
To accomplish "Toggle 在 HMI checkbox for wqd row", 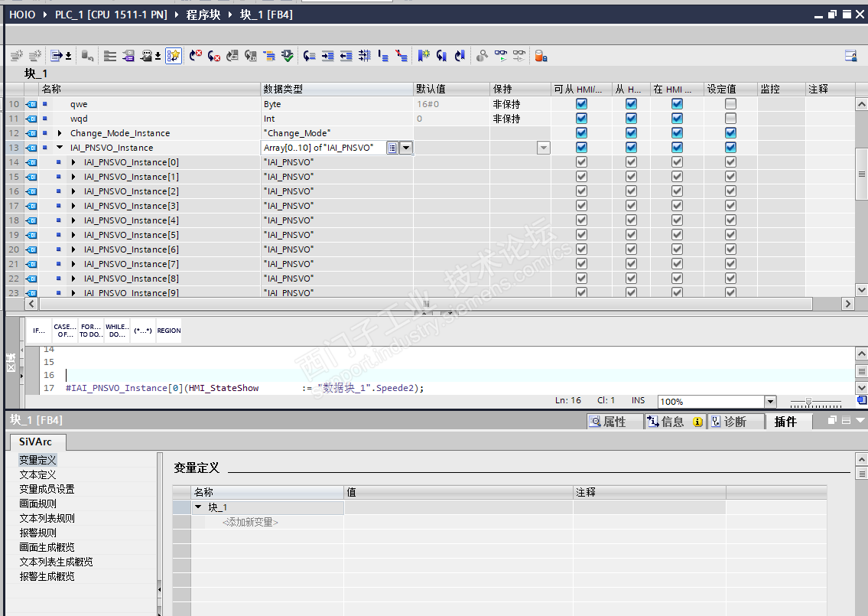I will [677, 118].
